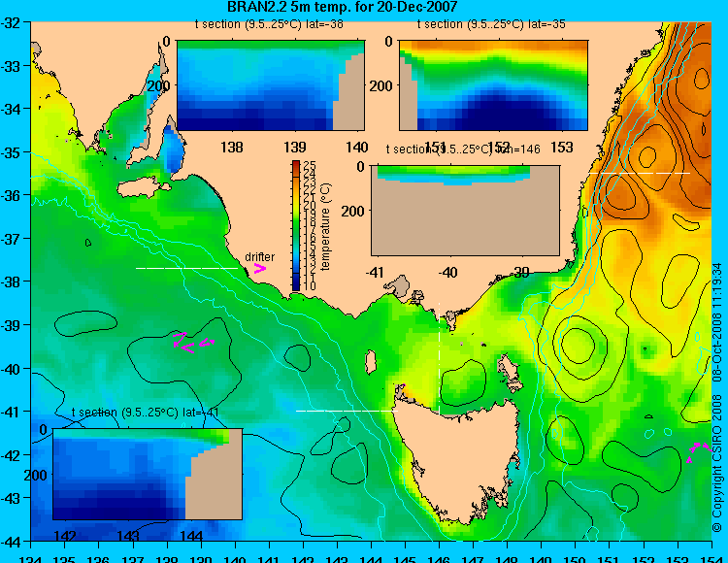Click the BRAN2.2 5m temp. chart title
Viewport: 728px width, 563px height.
pyautogui.click(x=343, y=7)
